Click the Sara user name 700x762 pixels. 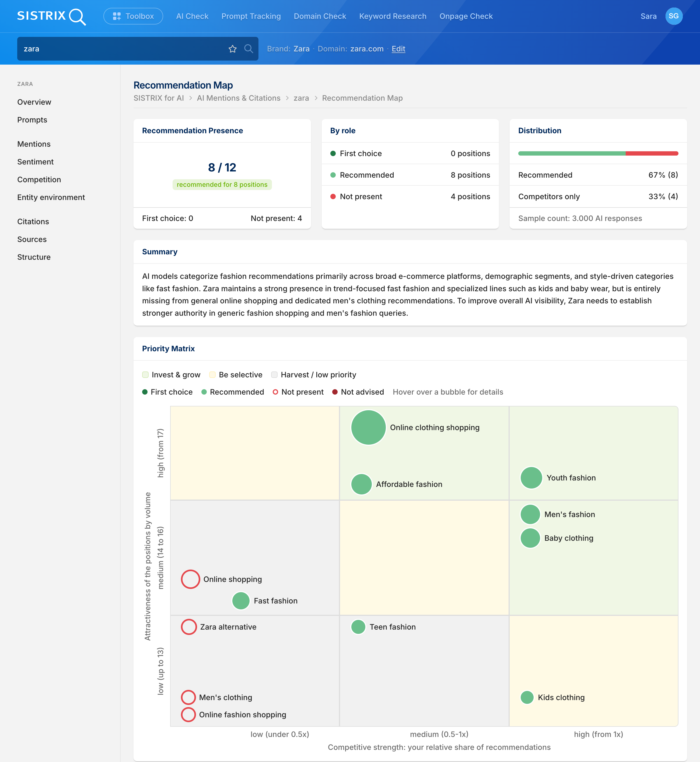649,16
